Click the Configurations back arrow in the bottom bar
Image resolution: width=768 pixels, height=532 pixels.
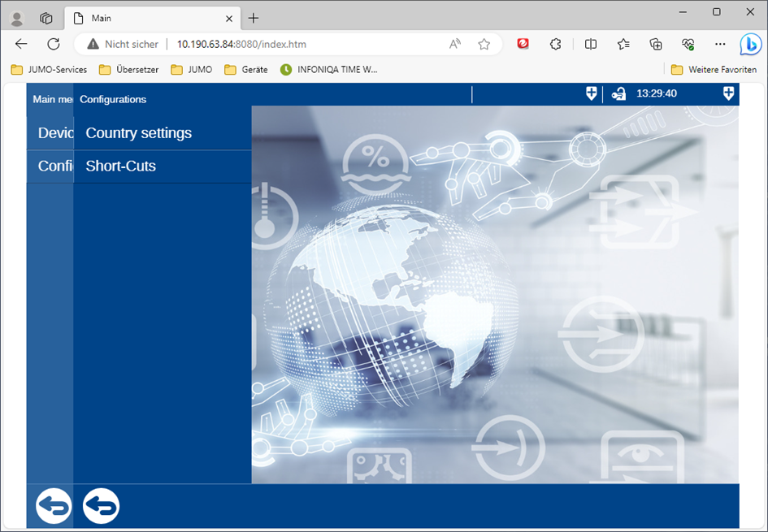coord(102,506)
